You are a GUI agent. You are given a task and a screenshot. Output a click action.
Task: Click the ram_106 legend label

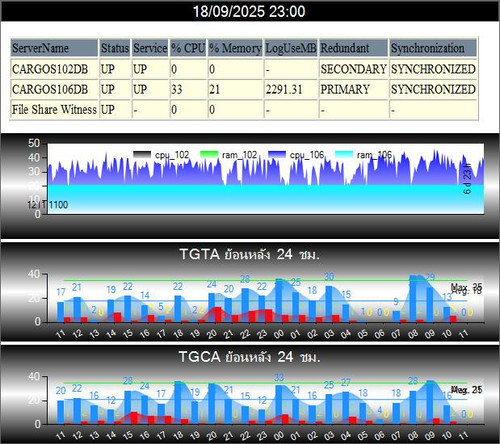coord(374,155)
